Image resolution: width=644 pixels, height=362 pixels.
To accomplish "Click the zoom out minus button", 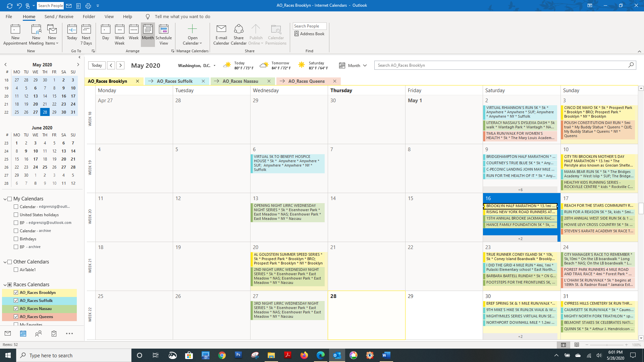I will [587, 345].
